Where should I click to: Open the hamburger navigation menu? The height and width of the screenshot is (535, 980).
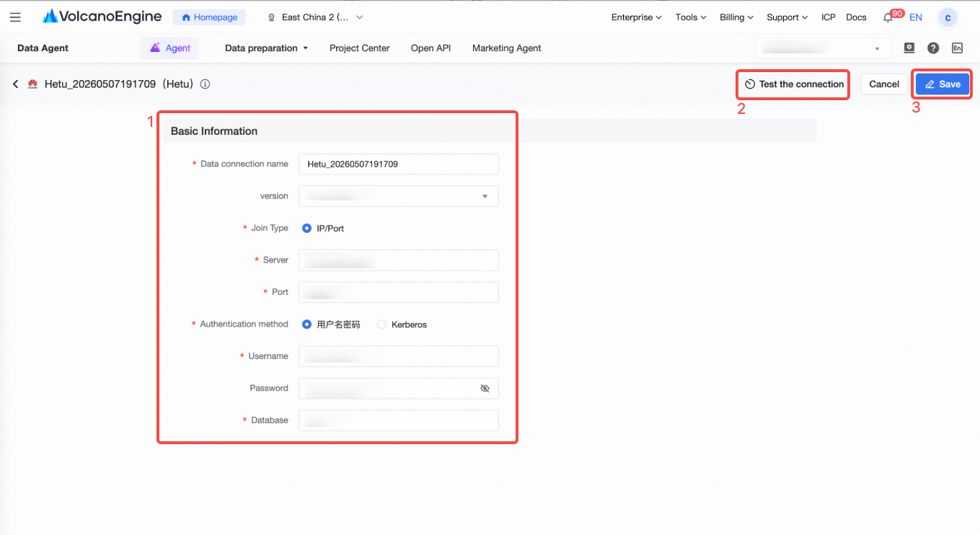pyautogui.click(x=16, y=17)
